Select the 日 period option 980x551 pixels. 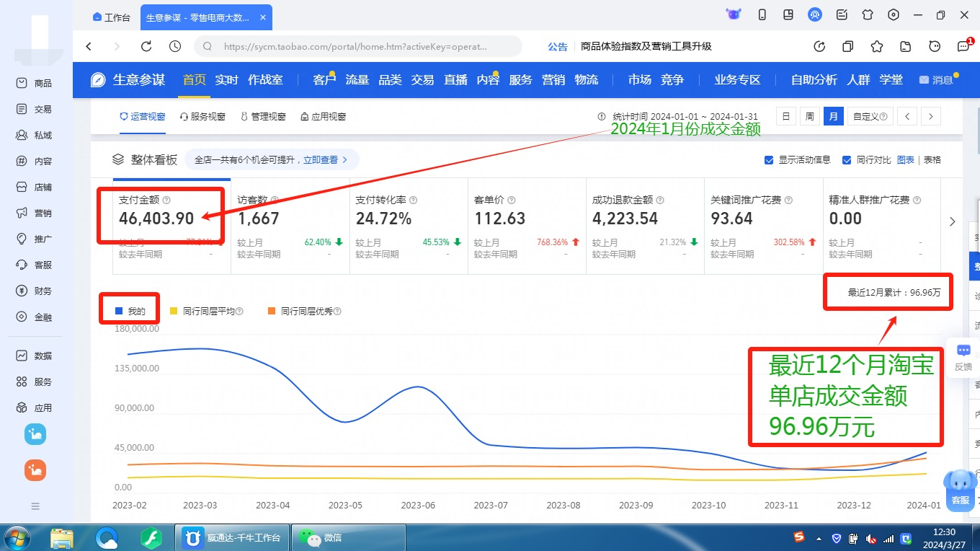[x=786, y=116]
